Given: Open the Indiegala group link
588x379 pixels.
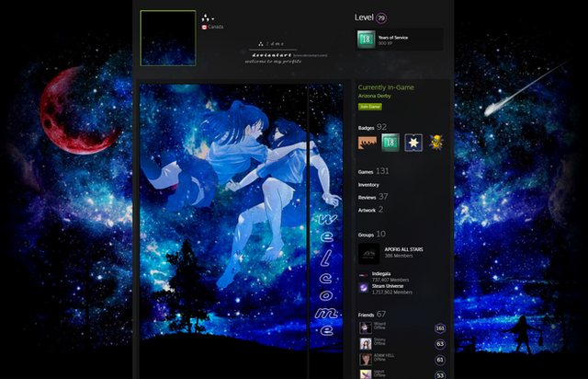Looking at the screenshot, I should pos(381,274).
